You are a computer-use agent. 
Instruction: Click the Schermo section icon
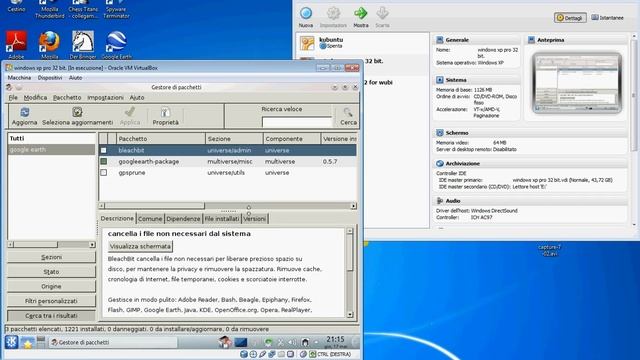[440, 133]
